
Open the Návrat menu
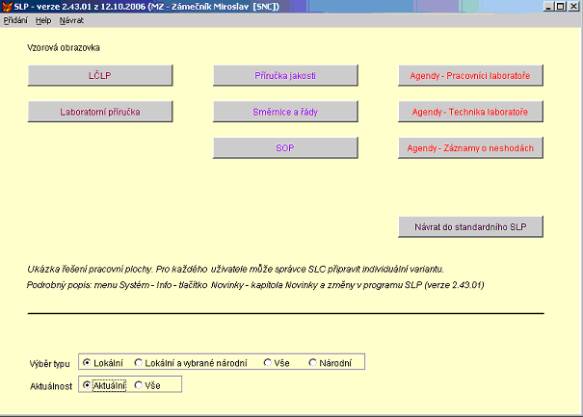point(71,20)
